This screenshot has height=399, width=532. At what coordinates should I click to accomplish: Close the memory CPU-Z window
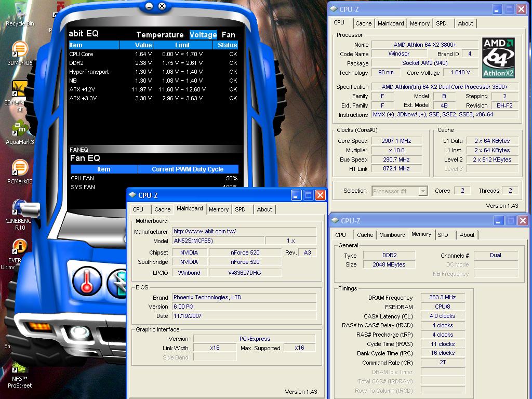(523, 220)
